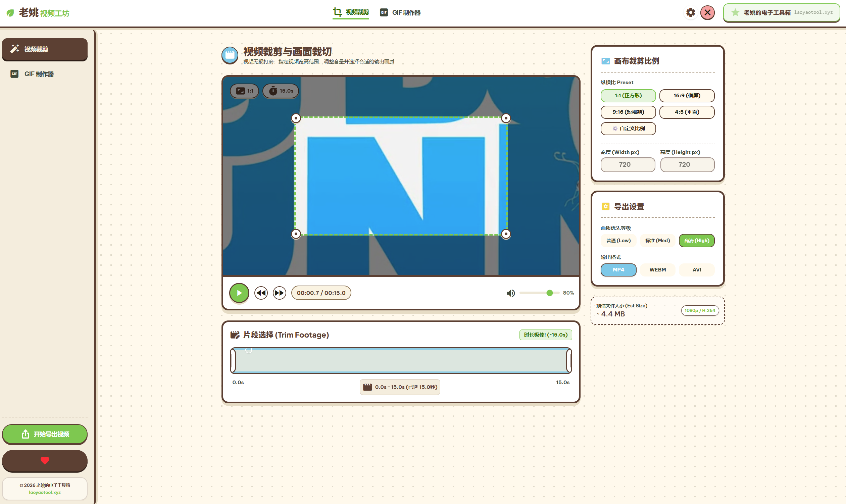Rewind the video playback

(x=261, y=293)
